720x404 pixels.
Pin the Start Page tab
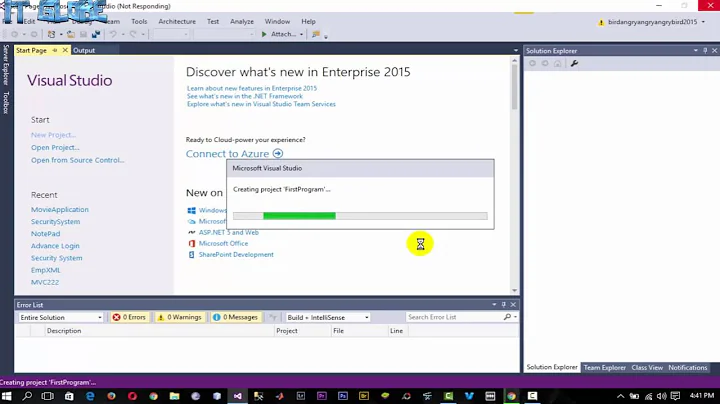tap(55, 50)
